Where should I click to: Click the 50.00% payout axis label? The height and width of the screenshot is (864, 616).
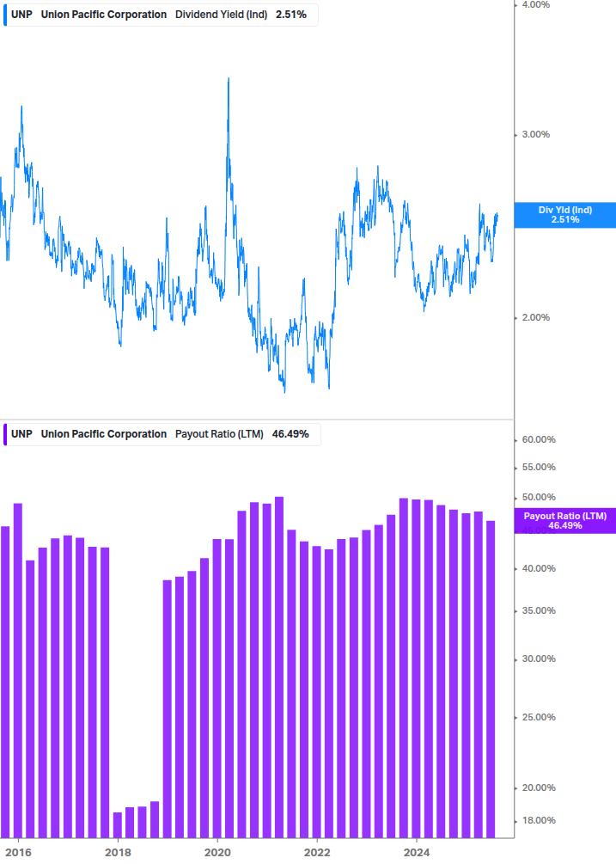coord(539,497)
